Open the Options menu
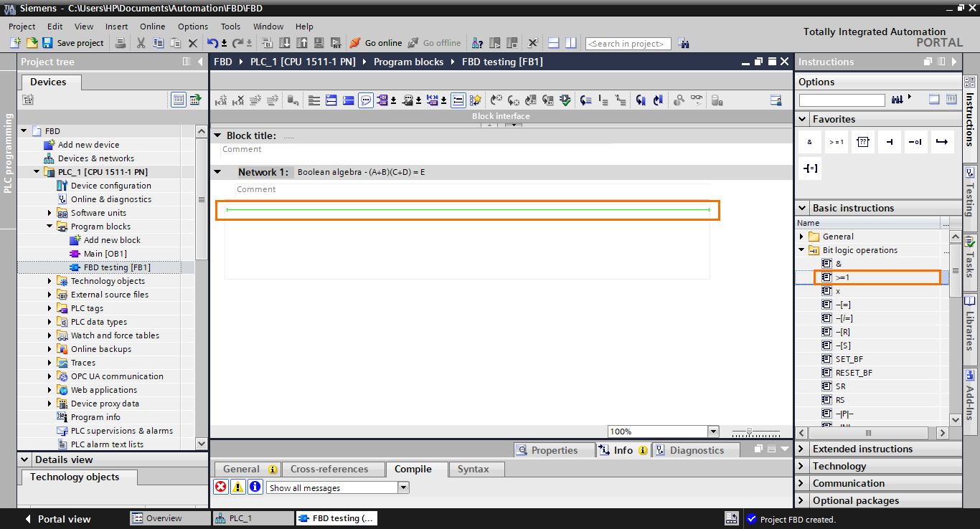Viewport: 980px width, 529px height. [x=192, y=27]
